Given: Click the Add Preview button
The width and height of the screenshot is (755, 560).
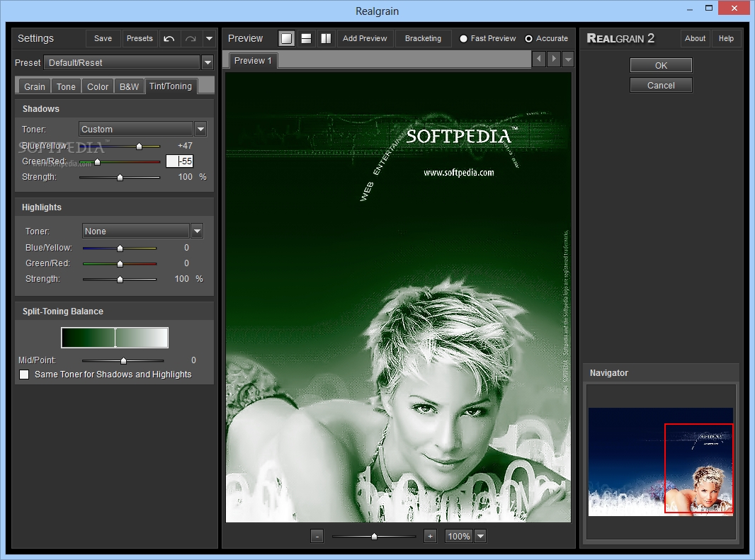Looking at the screenshot, I should point(365,38).
